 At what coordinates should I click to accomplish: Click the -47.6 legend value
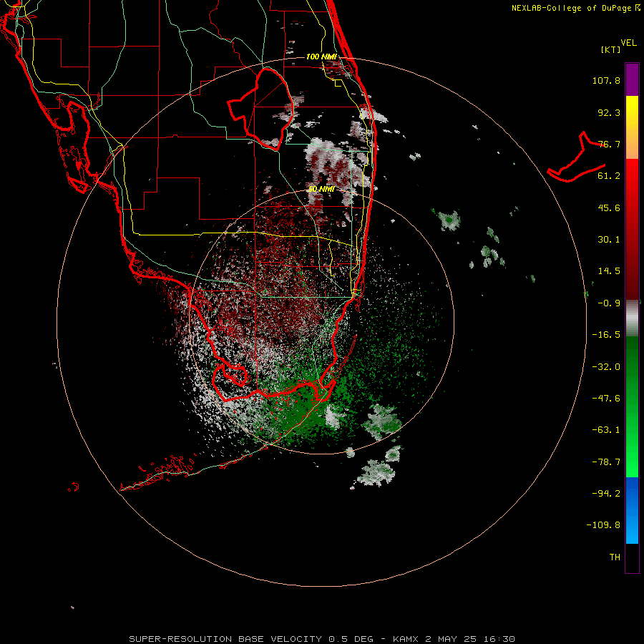pyautogui.click(x=606, y=399)
